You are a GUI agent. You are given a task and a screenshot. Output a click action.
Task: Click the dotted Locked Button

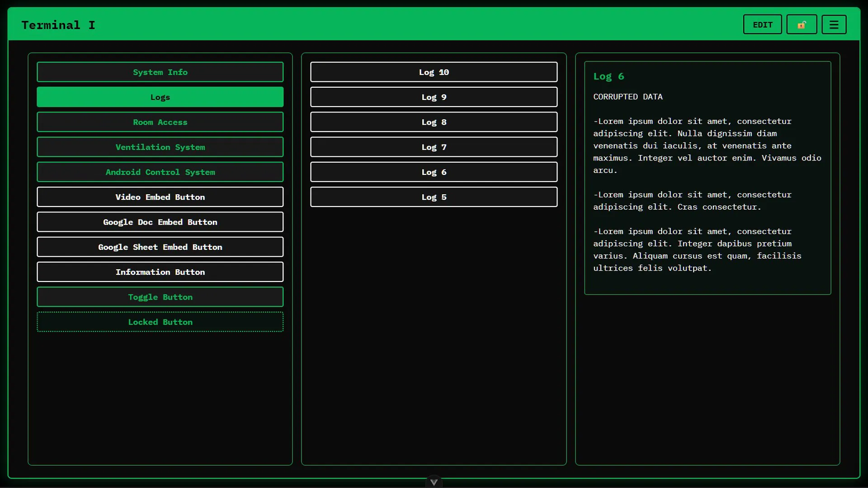coord(160,322)
